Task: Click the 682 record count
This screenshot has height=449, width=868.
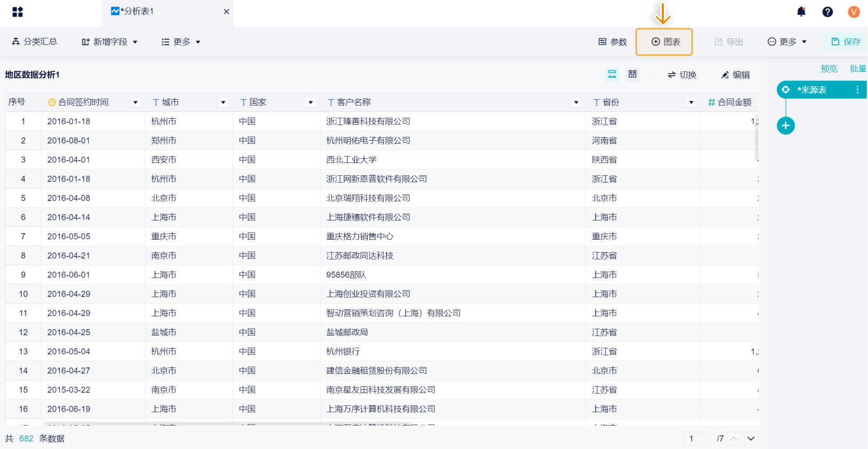Action: point(26,438)
